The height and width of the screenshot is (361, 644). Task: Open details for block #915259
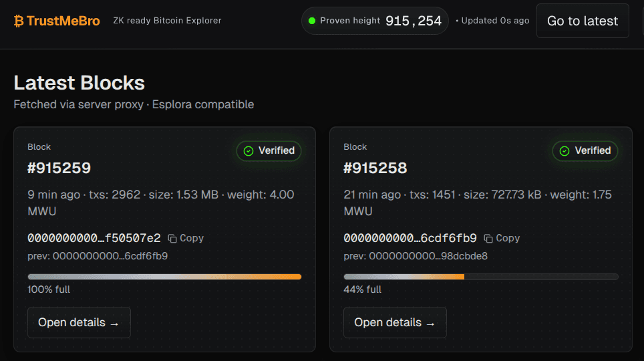tap(79, 323)
